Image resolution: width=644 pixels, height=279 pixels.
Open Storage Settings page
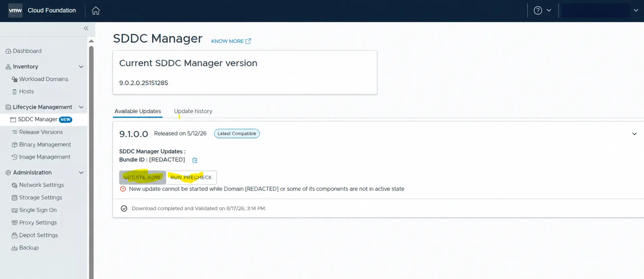click(41, 197)
